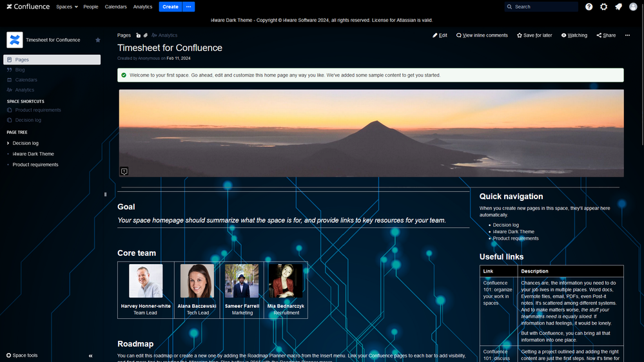Open Decision log space shortcut
The height and width of the screenshot is (362, 644).
pyautogui.click(x=28, y=120)
